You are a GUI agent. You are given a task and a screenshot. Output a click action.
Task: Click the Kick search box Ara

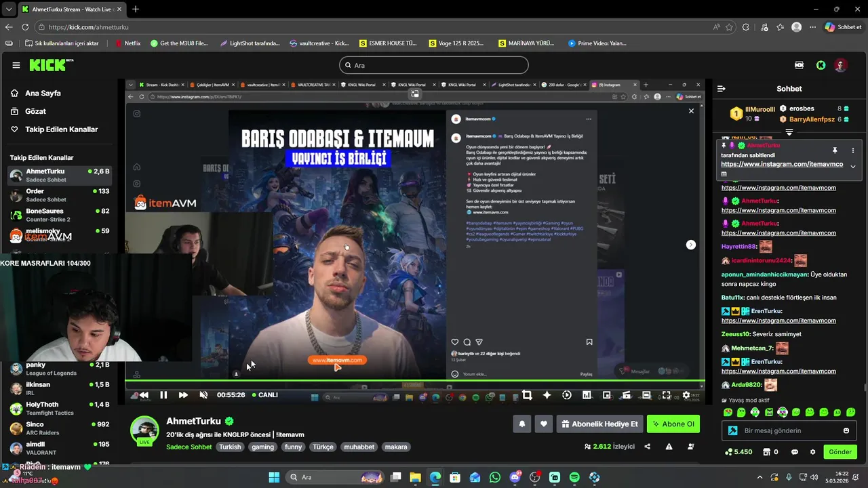click(434, 65)
